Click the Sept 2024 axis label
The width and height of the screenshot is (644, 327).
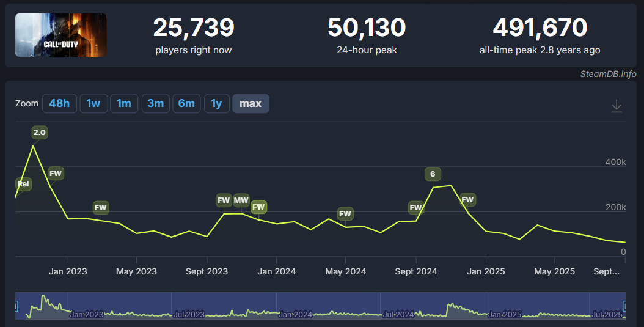click(416, 271)
